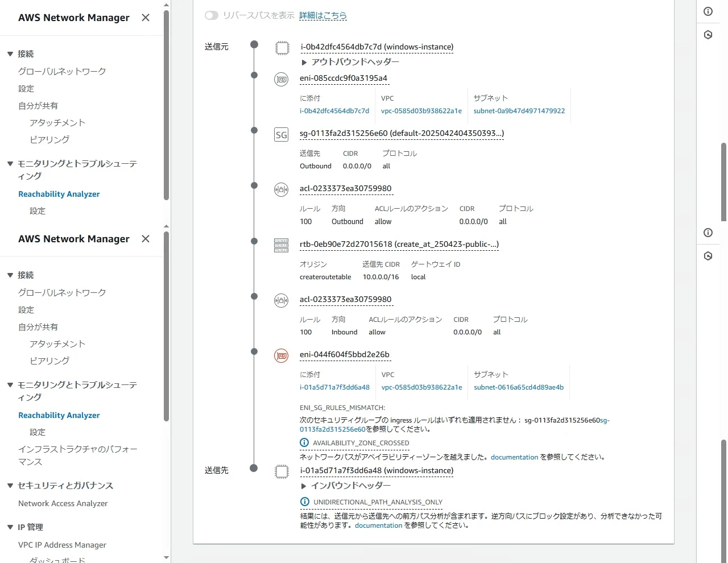Open the 詳細はこちら link
This screenshot has height=563, width=728.
[323, 15]
